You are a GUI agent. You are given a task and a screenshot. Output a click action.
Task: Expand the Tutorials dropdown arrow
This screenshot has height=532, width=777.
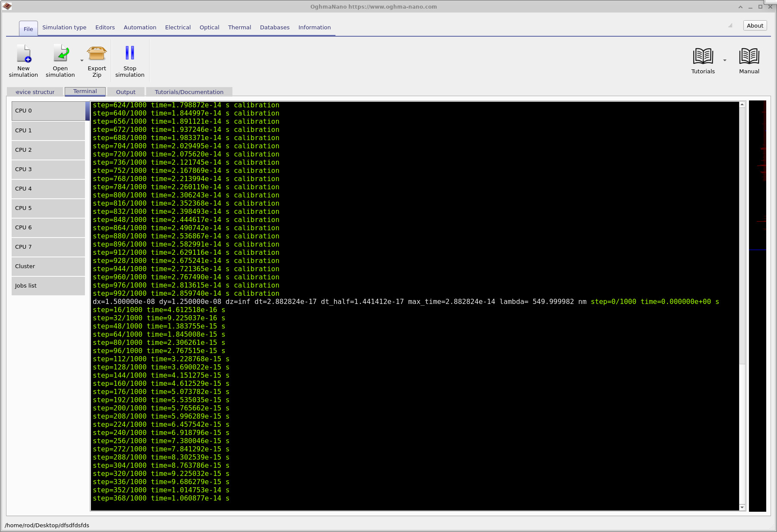tap(725, 60)
